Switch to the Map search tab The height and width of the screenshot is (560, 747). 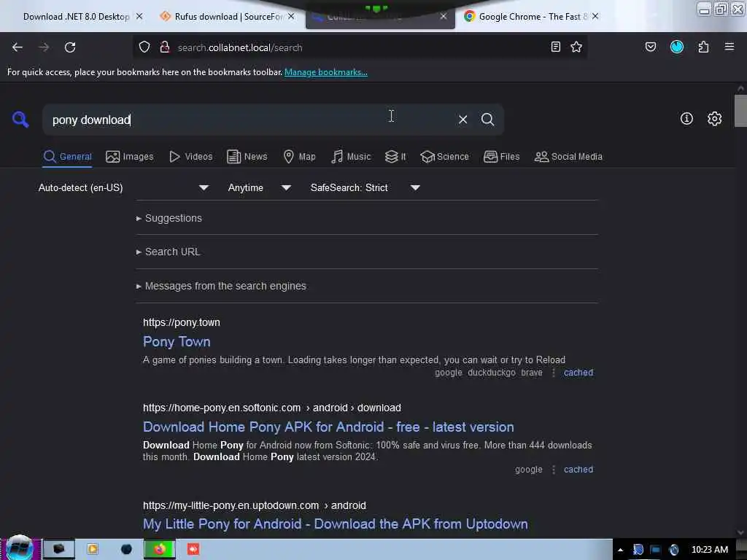coord(299,157)
